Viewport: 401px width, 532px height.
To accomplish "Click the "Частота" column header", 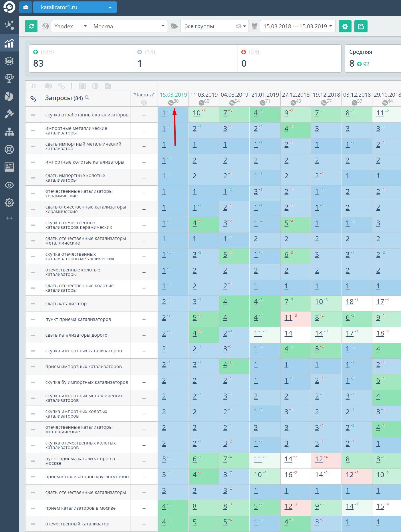I will click(144, 95).
